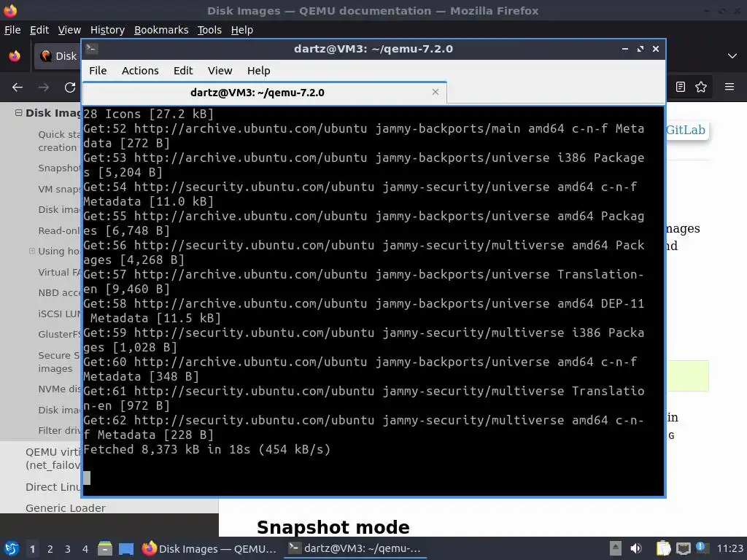
Task: Open the Snapshot mode sidebar link
Action: (x=59, y=168)
